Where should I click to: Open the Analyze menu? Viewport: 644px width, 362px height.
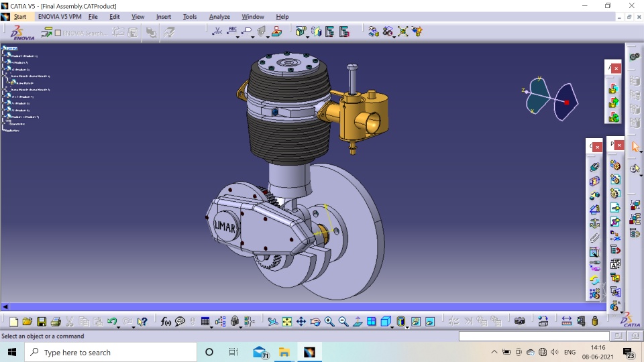pos(219,17)
